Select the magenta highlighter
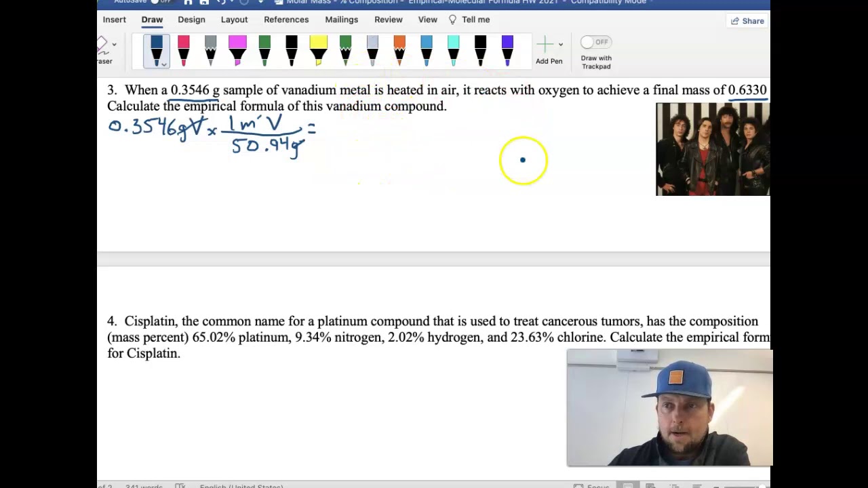Image resolution: width=868 pixels, height=488 pixels. click(x=237, y=51)
